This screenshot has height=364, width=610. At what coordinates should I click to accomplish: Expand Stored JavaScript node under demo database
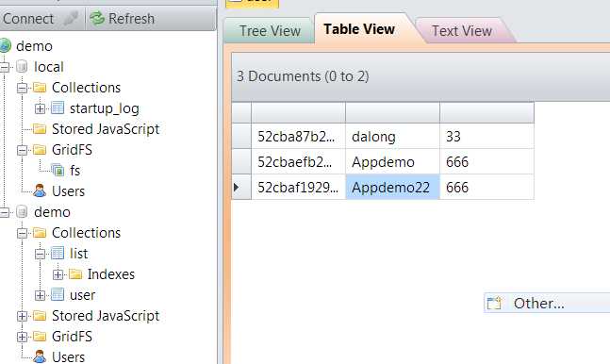pos(23,316)
